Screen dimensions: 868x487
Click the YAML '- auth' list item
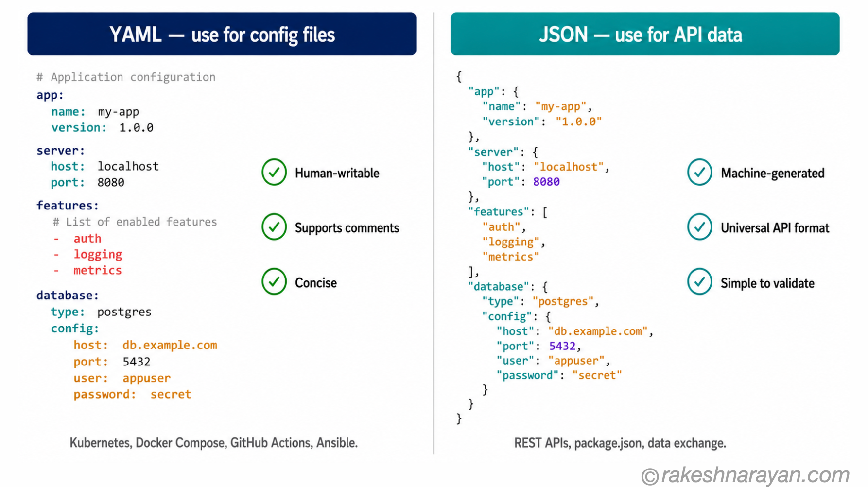pyautogui.click(x=77, y=238)
